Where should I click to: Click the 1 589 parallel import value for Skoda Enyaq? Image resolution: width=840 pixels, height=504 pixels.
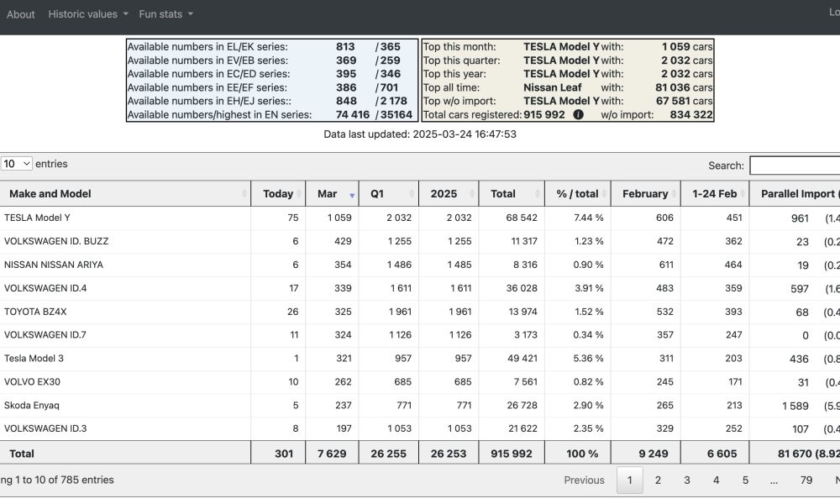tap(795, 406)
